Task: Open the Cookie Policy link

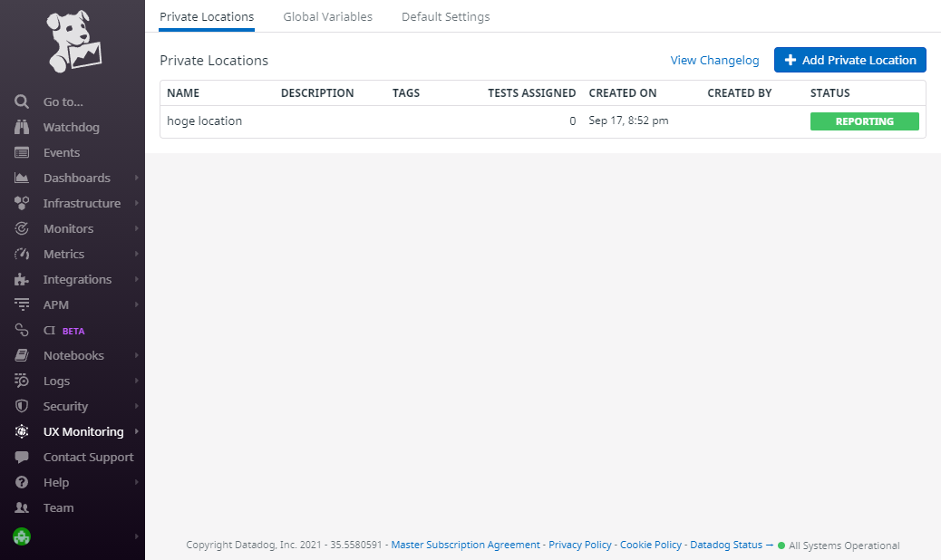Action: (x=651, y=545)
